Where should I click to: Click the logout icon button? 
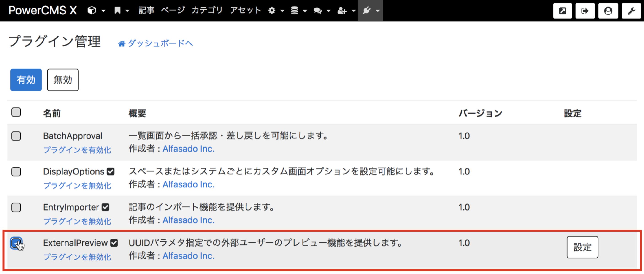point(585,11)
